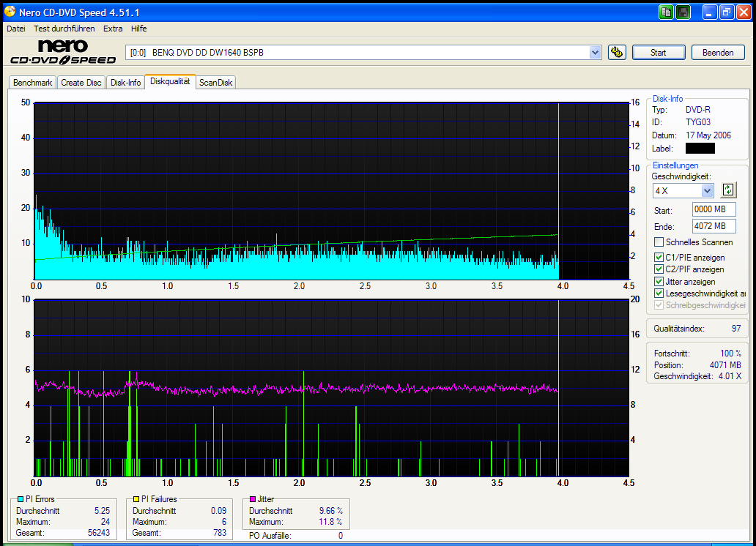Open the Extra menu
Image resolution: width=756 pixels, height=546 pixels.
[x=113, y=29]
